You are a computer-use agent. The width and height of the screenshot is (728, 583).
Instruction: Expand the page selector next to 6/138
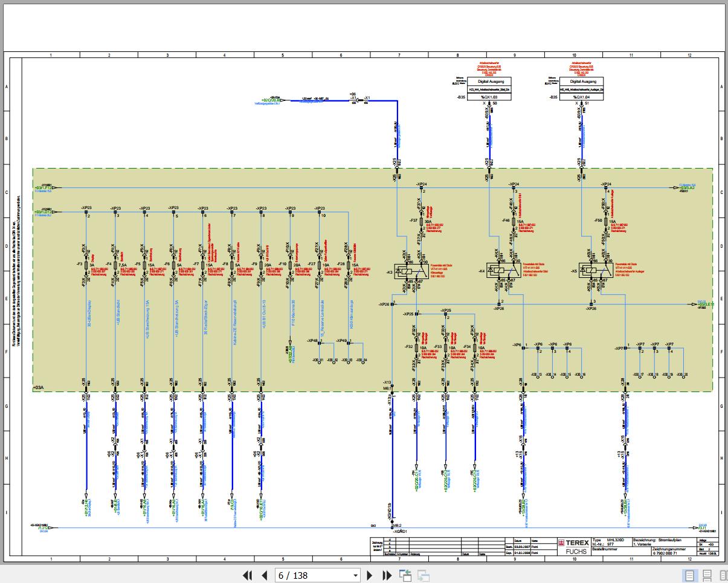pos(356,575)
